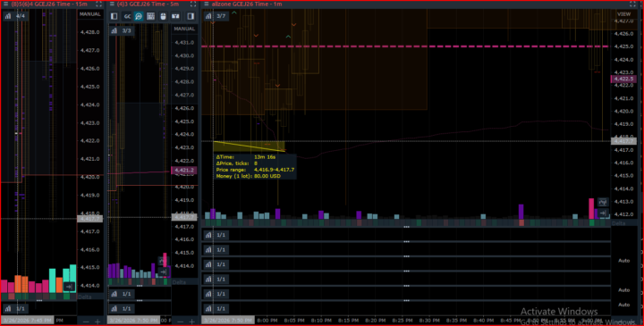The height and width of the screenshot is (326, 644).
Task: Click the 4,431.0 label on 5m price scale
Action: coord(184,42)
